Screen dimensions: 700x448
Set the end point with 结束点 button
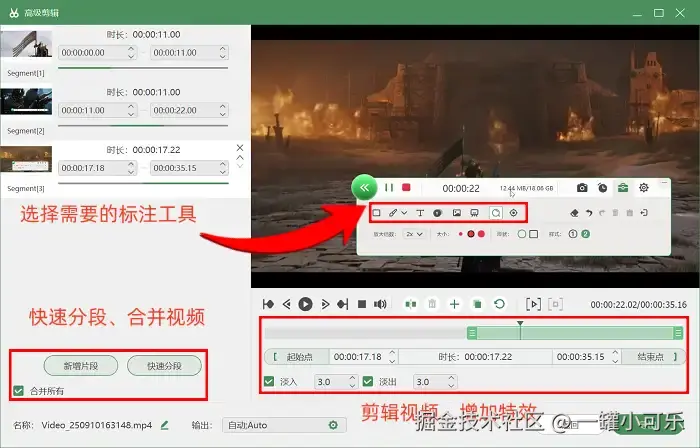[653, 357]
